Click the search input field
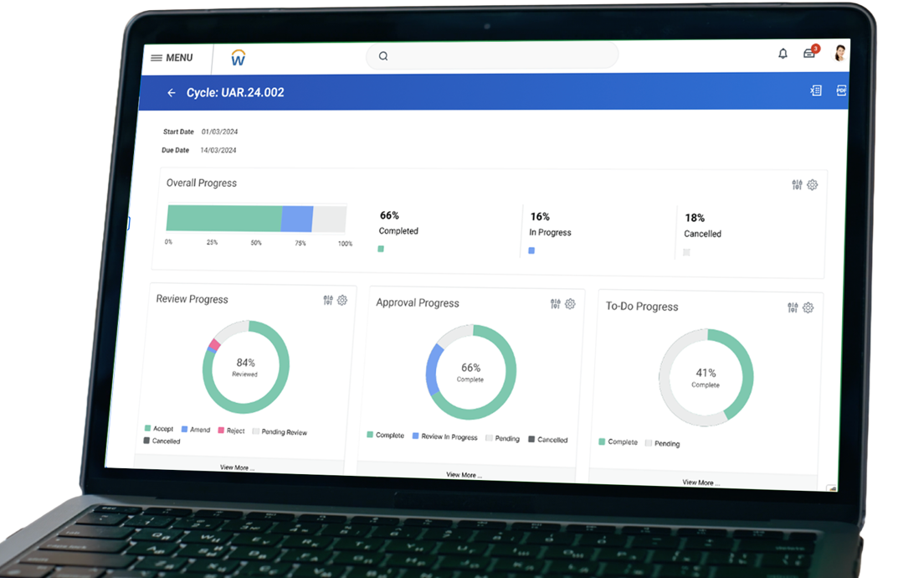 point(492,56)
